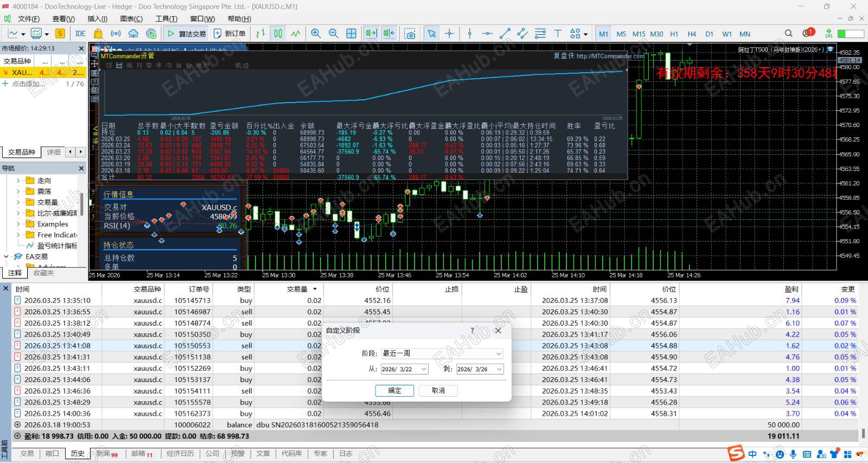Switch chart to M5 timeframe

[621, 34]
